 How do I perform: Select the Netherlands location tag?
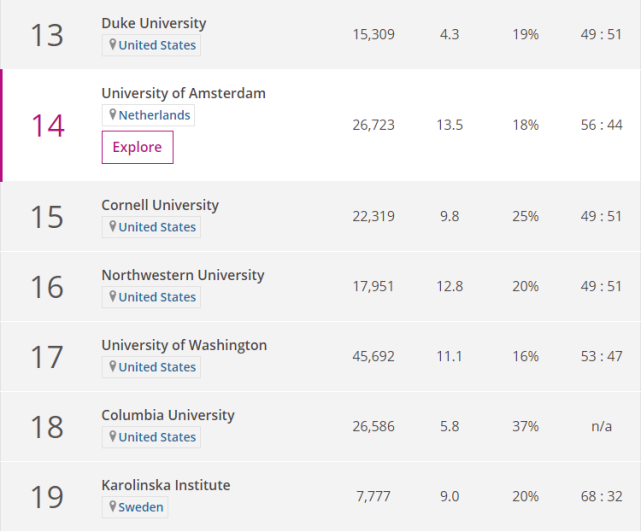(154, 115)
